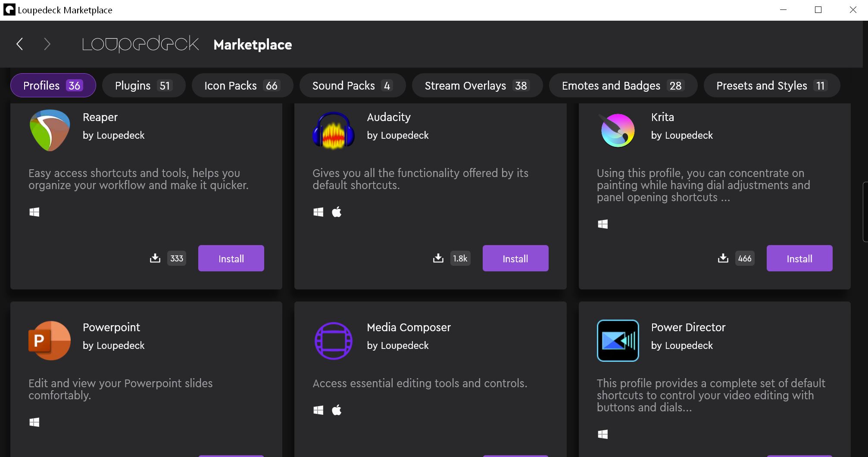Open the Audacity headphones icon
Image resolution: width=868 pixels, height=457 pixels.
point(334,130)
